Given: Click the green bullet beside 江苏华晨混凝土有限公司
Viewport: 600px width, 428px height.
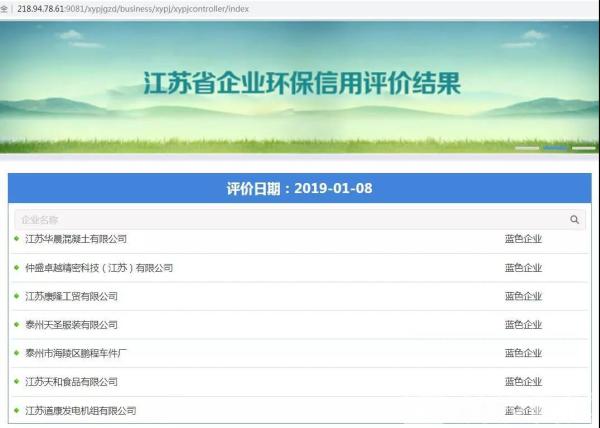Looking at the screenshot, I should pyautogui.click(x=17, y=239).
